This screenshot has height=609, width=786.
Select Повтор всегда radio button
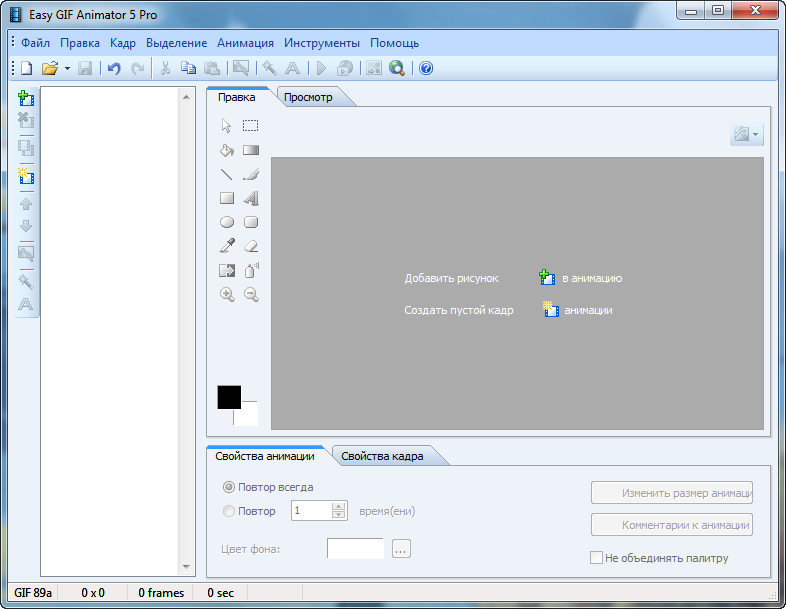(x=229, y=487)
